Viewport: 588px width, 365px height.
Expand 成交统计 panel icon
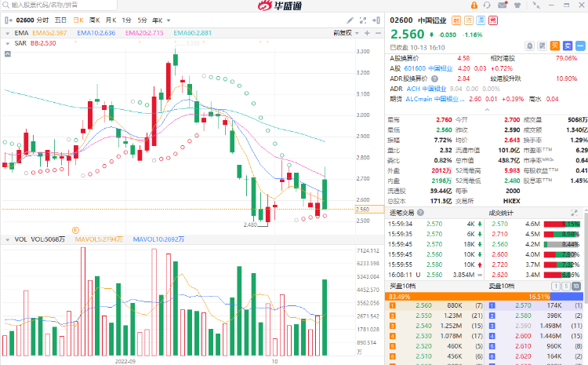point(574,213)
